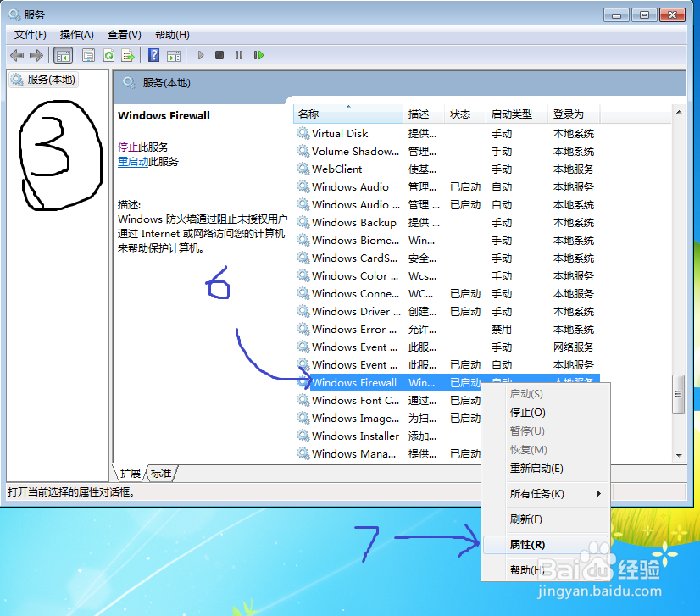Click the Start Service play icon

(x=201, y=55)
